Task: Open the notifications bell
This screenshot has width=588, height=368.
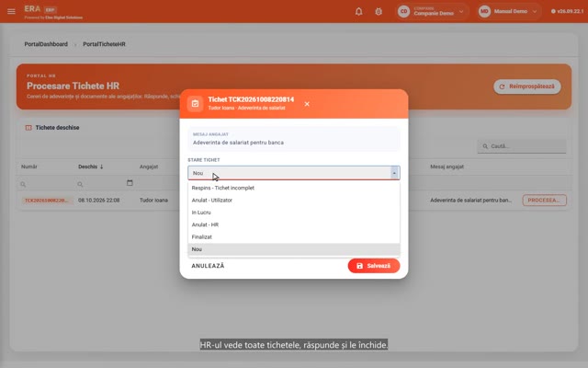Action: (x=359, y=11)
